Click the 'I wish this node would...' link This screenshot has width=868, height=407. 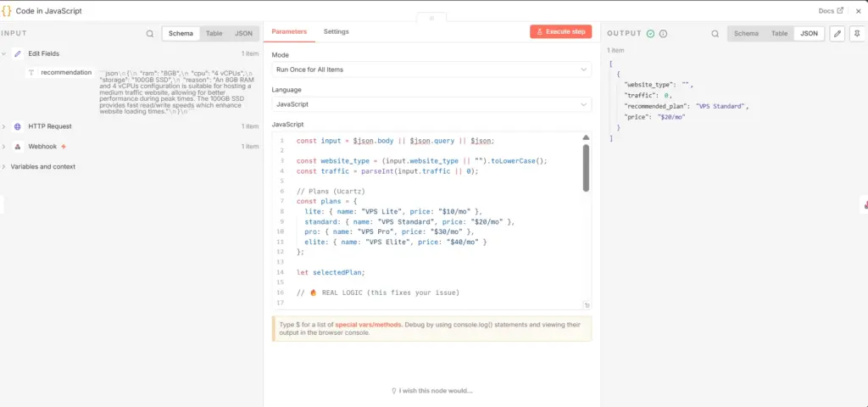tap(431, 390)
